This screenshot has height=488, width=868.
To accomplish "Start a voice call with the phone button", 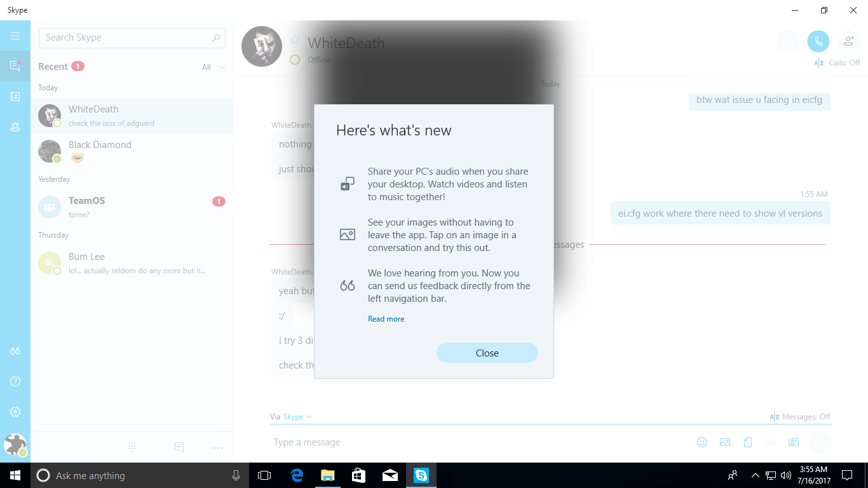I will (x=818, y=42).
